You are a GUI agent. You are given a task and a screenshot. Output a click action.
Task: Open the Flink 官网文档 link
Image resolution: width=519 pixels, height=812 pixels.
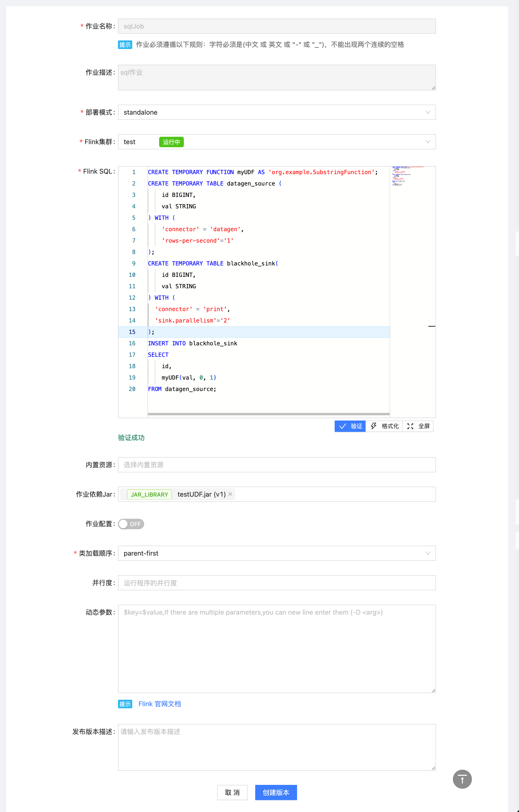tap(160, 704)
